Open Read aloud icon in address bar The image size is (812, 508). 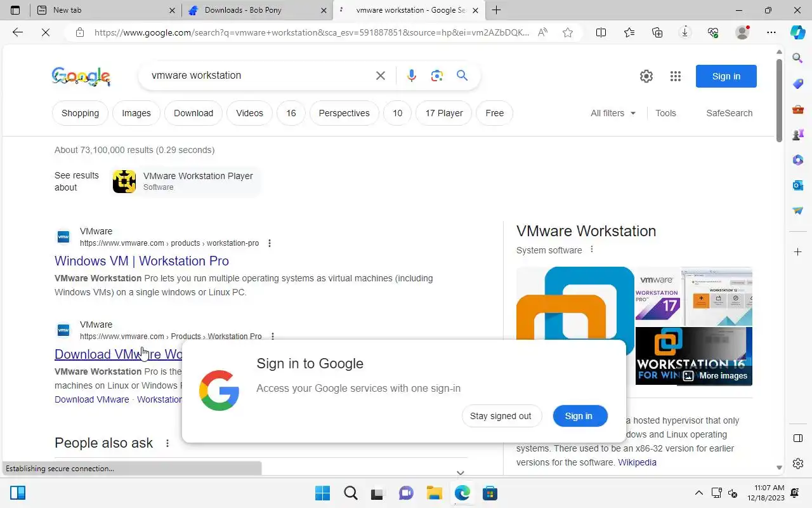click(x=542, y=32)
